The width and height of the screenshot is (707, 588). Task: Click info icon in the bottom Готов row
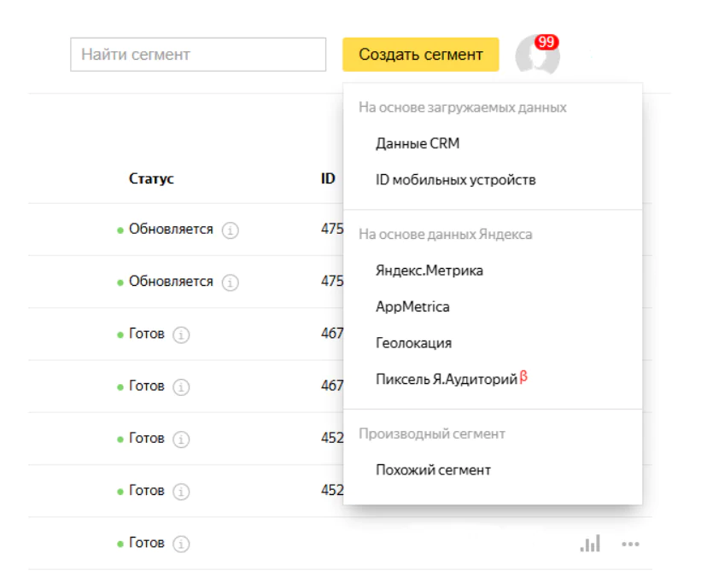point(181,544)
